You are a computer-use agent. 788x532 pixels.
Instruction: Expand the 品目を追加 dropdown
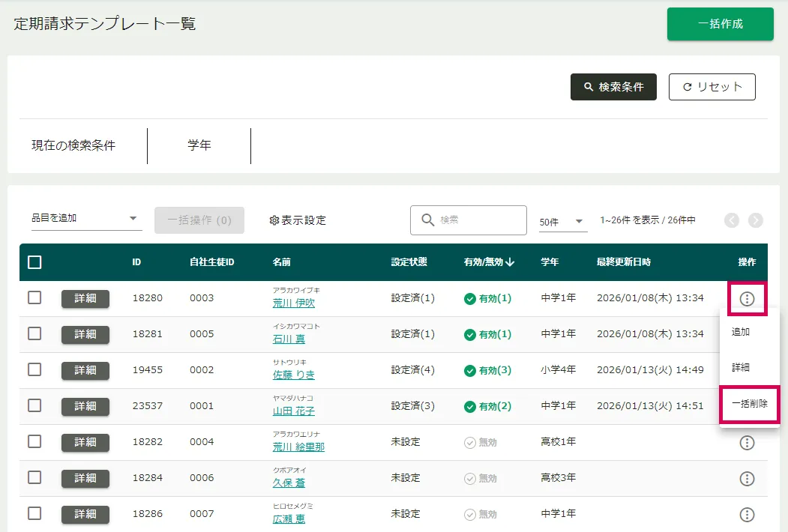[x=133, y=219]
